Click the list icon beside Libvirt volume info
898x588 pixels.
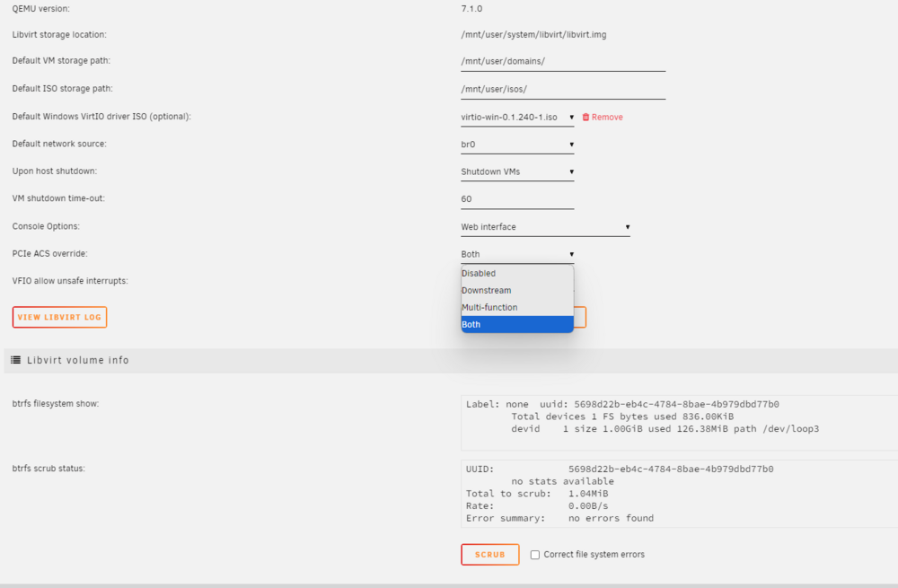point(16,360)
